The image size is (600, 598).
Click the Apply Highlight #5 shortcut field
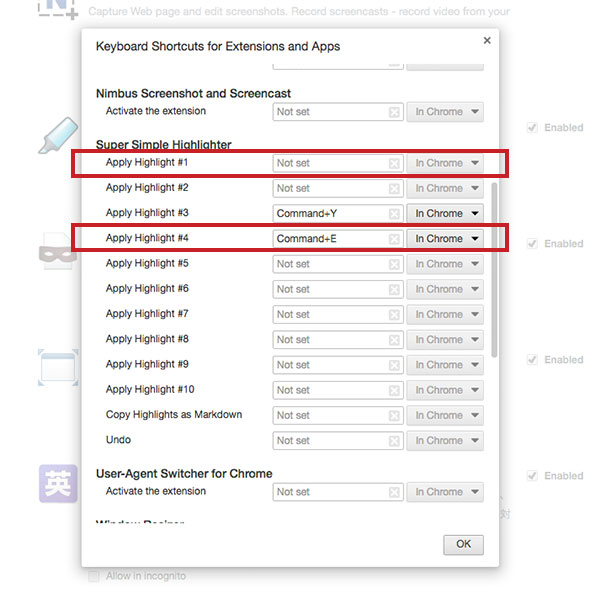point(338,264)
